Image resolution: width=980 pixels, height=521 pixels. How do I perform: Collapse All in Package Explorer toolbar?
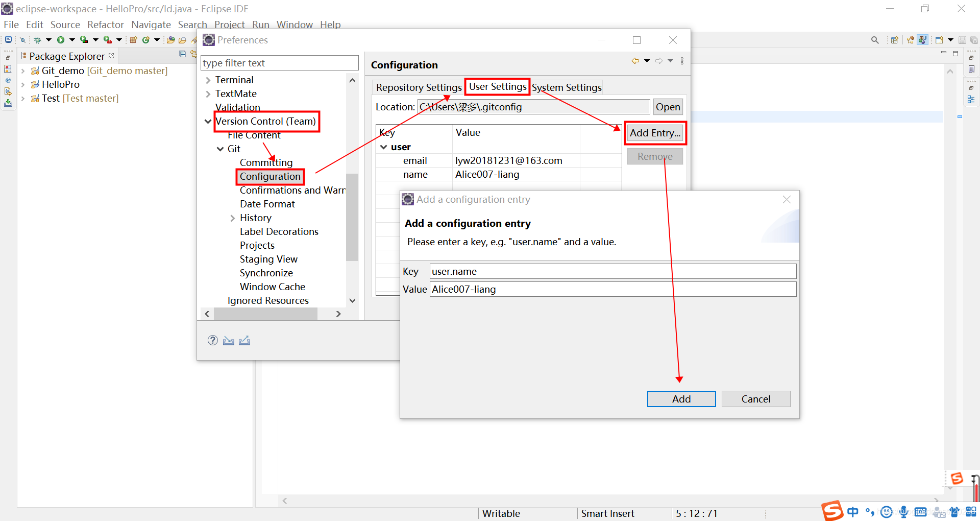[x=183, y=54]
